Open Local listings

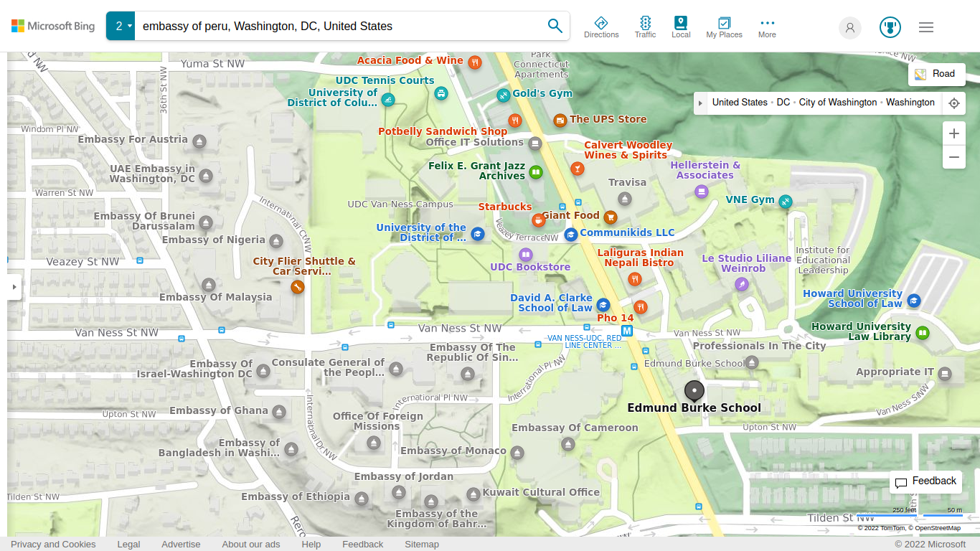[681, 27]
